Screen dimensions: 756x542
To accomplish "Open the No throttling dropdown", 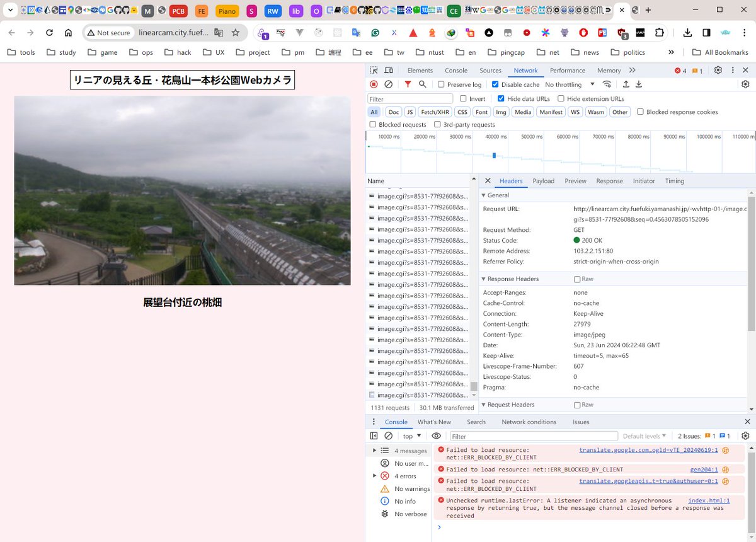I will coord(570,84).
